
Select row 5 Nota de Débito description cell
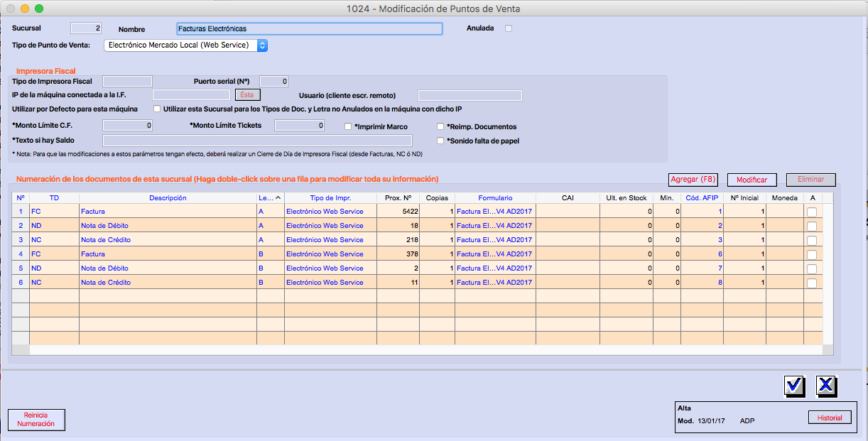[168, 268]
